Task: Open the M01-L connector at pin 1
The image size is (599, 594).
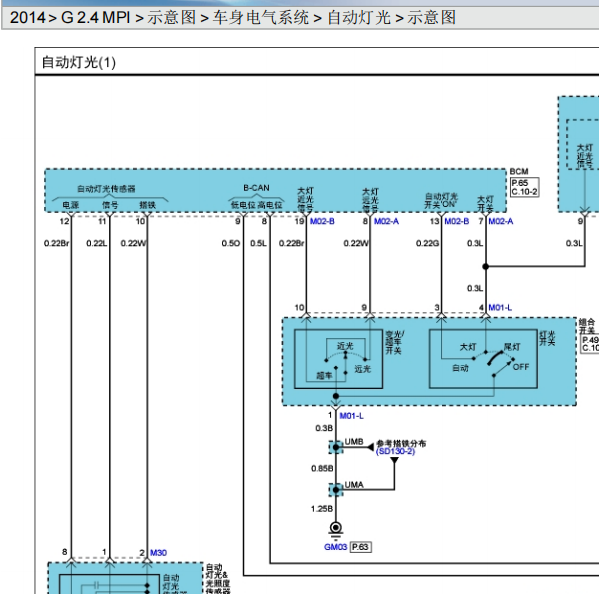Action: pyautogui.click(x=351, y=416)
